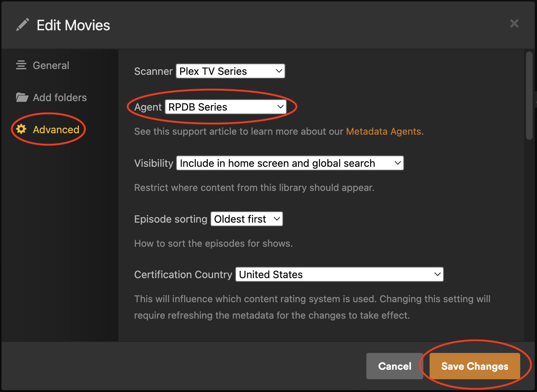Screen dimensions: 537x392
Task: Close the Edit Movies dialog with X
Action: click(514, 24)
